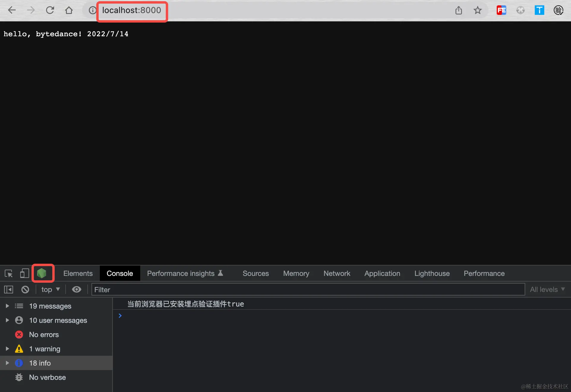The height and width of the screenshot is (392, 571).
Task: Switch to the Elements tab
Action: tap(78, 273)
